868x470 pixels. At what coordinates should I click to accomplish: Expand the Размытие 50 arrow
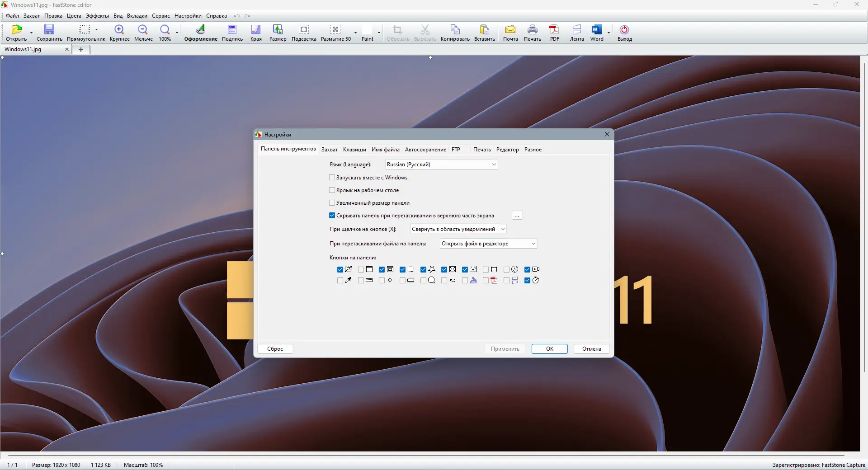tap(355, 33)
